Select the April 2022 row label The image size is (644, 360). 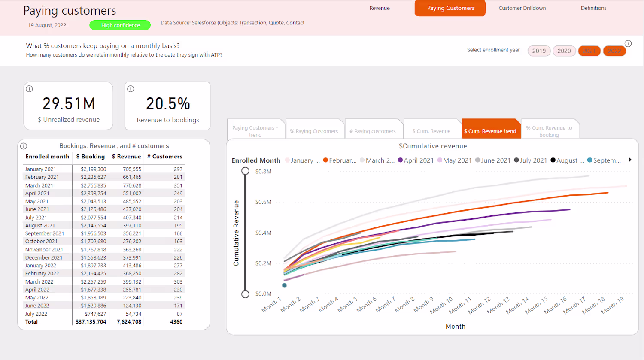pyautogui.click(x=37, y=290)
